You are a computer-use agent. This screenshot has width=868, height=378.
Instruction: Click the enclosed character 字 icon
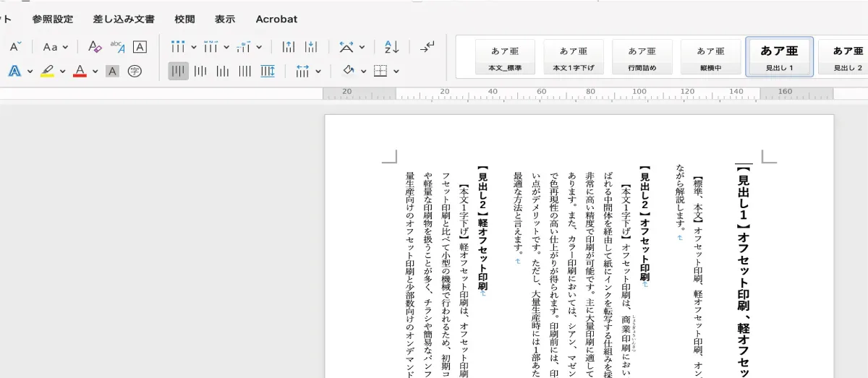[x=135, y=71]
